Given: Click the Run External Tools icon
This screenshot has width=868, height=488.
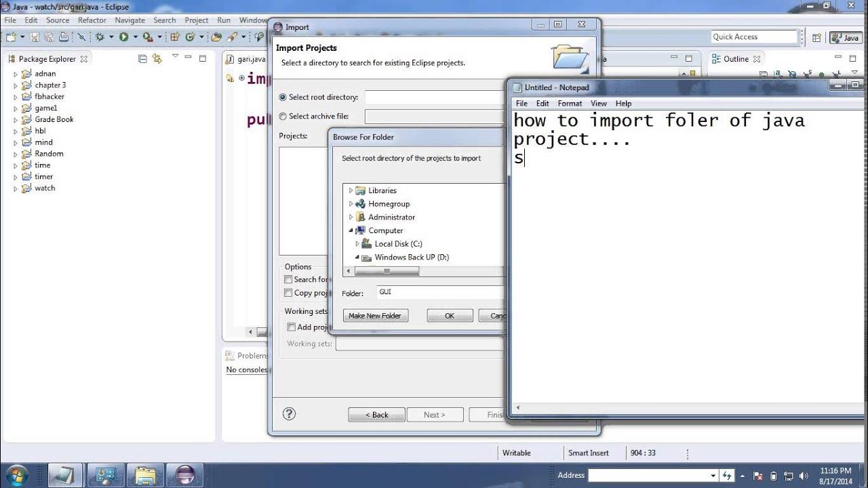Looking at the screenshot, I should [148, 37].
